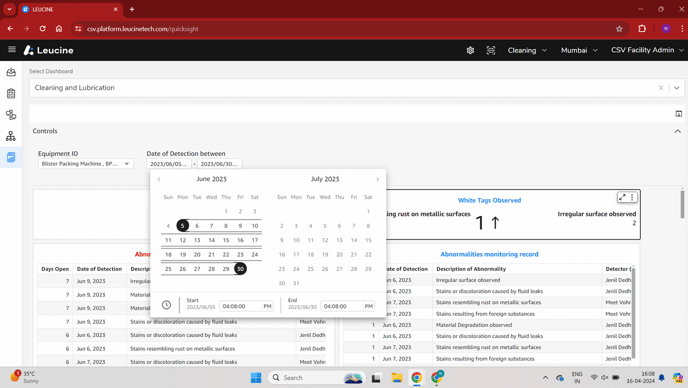The width and height of the screenshot is (688, 388).
Task: Open White Tags Observed menu options
Action: click(x=632, y=198)
